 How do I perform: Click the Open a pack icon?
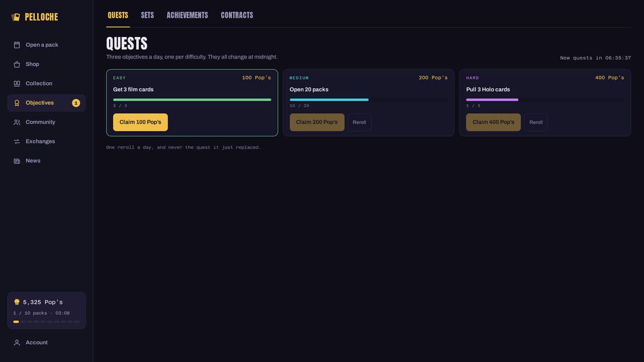17,45
